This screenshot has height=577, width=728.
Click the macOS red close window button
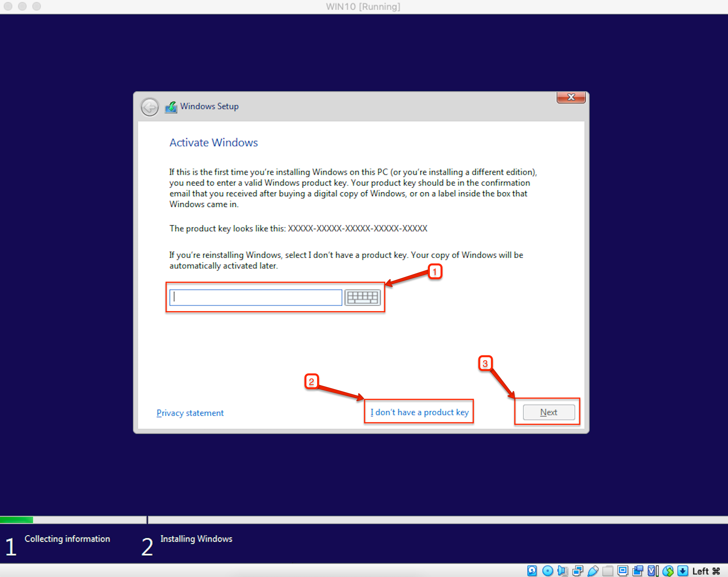tap(8, 6)
